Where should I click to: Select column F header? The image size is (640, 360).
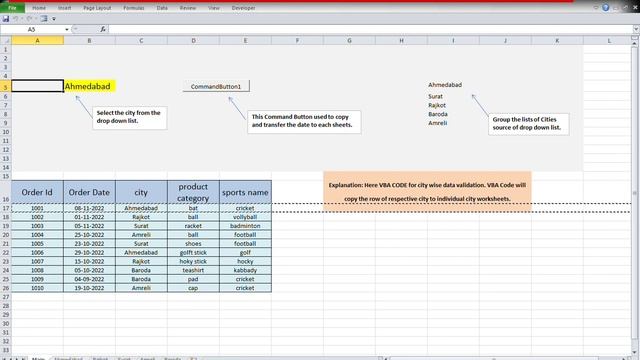297,40
